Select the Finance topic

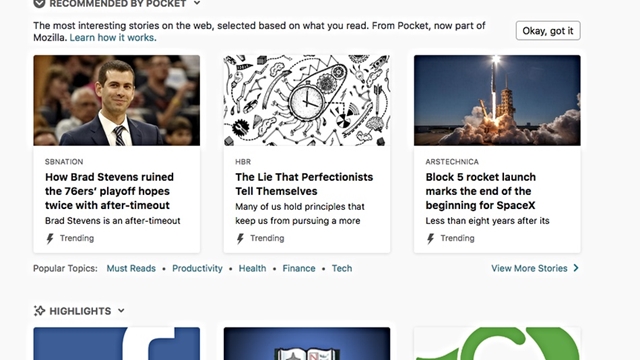click(x=299, y=268)
